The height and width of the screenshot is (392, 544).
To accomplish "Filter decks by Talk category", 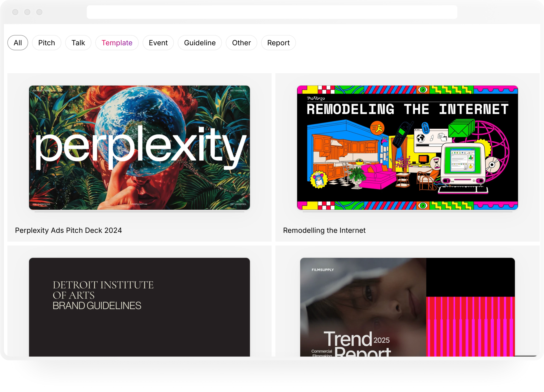I will click(78, 43).
